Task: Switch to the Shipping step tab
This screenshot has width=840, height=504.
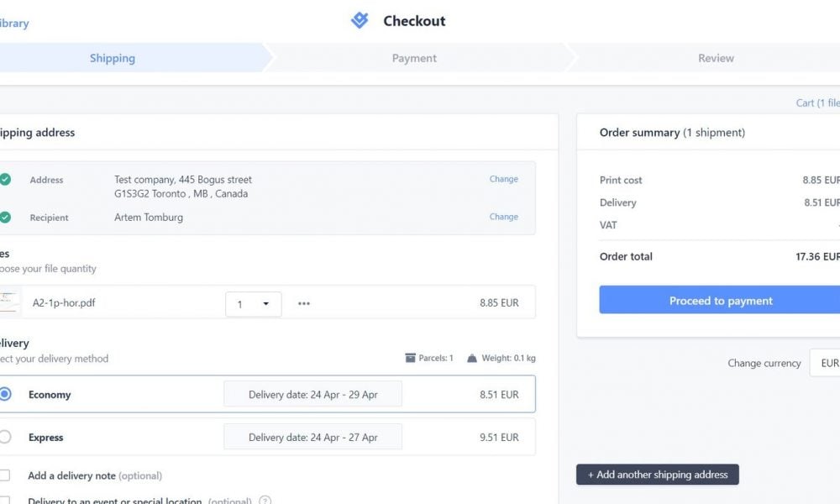Action: coord(113,58)
